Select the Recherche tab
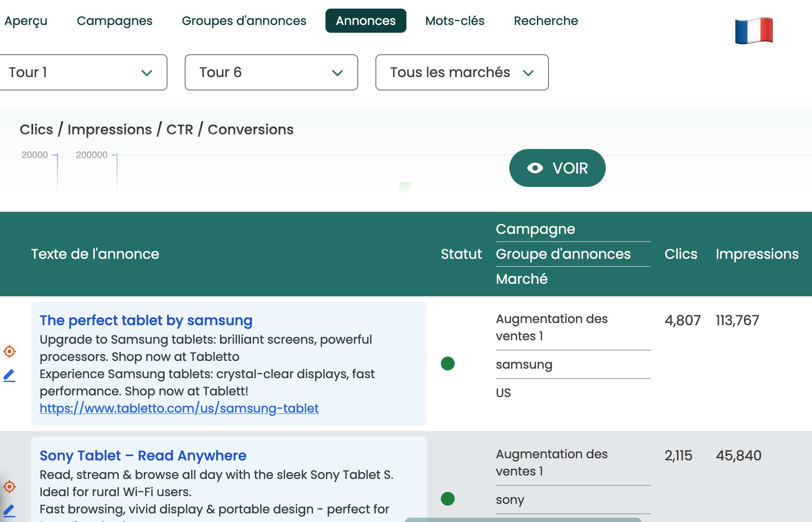This screenshot has width=812, height=522. pyautogui.click(x=546, y=21)
